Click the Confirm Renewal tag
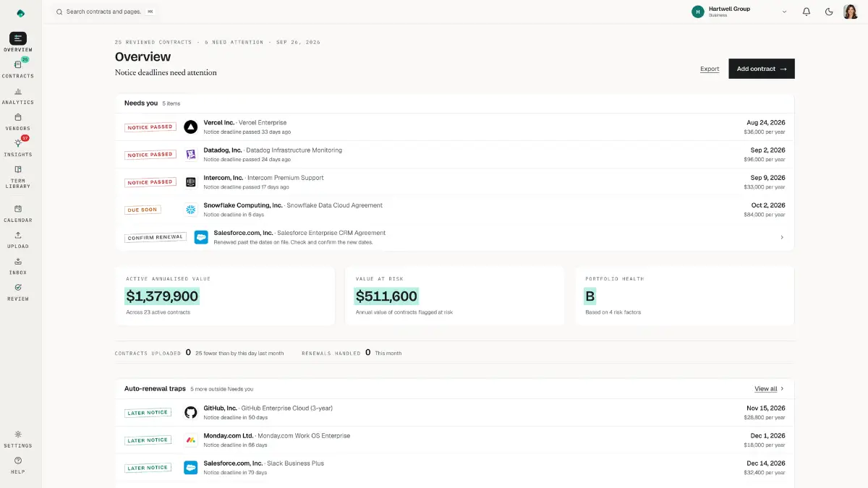Viewport: 868px width, 488px height. (156, 237)
